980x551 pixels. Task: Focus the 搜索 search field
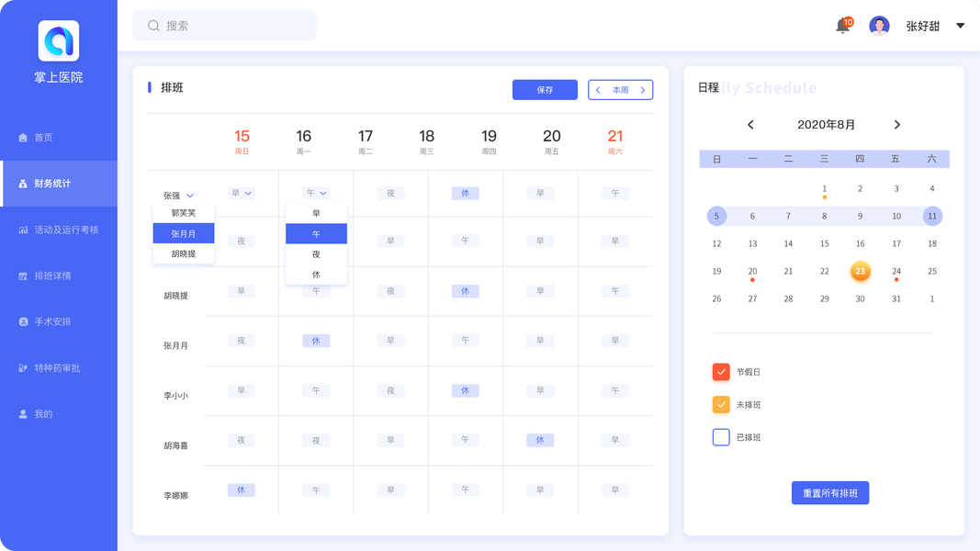[234, 26]
